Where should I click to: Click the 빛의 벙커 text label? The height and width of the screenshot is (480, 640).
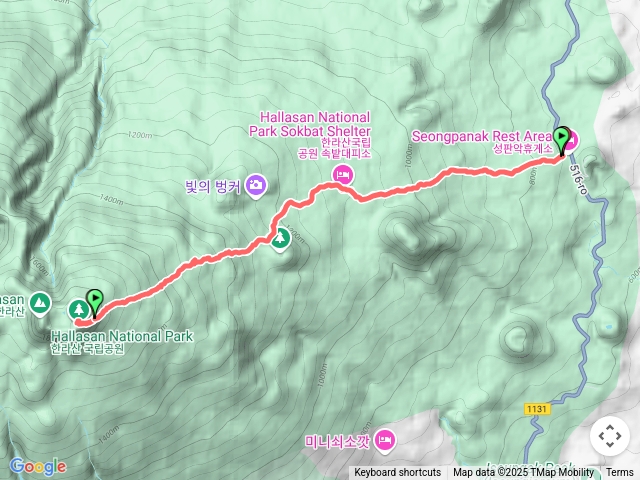213,187
